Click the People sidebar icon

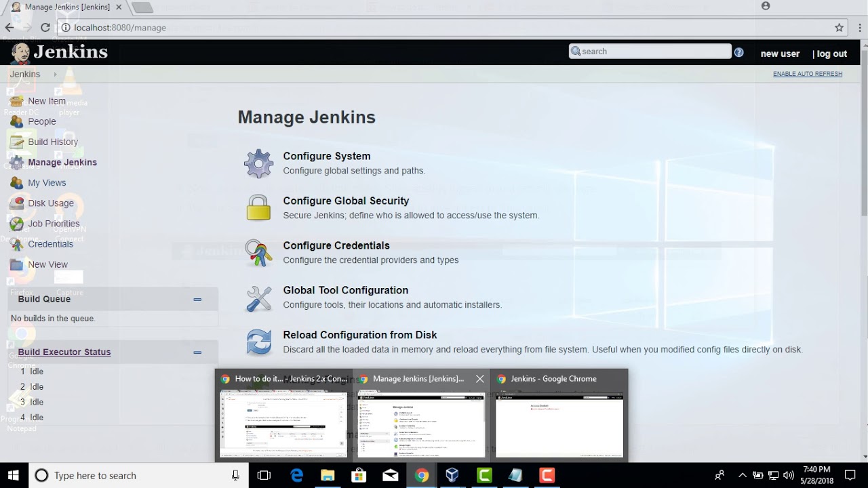tap(16, 121)
